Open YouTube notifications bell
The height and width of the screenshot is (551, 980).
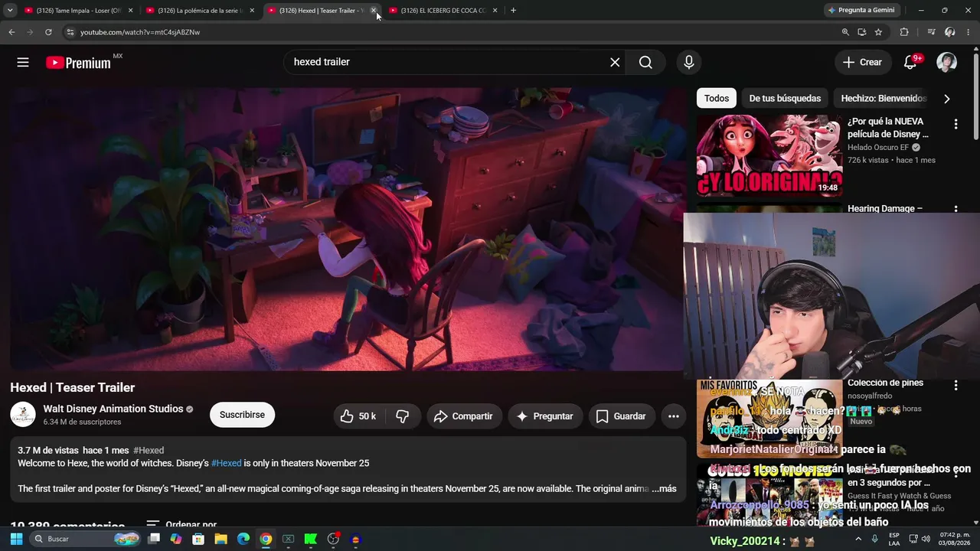click(910, 62)
